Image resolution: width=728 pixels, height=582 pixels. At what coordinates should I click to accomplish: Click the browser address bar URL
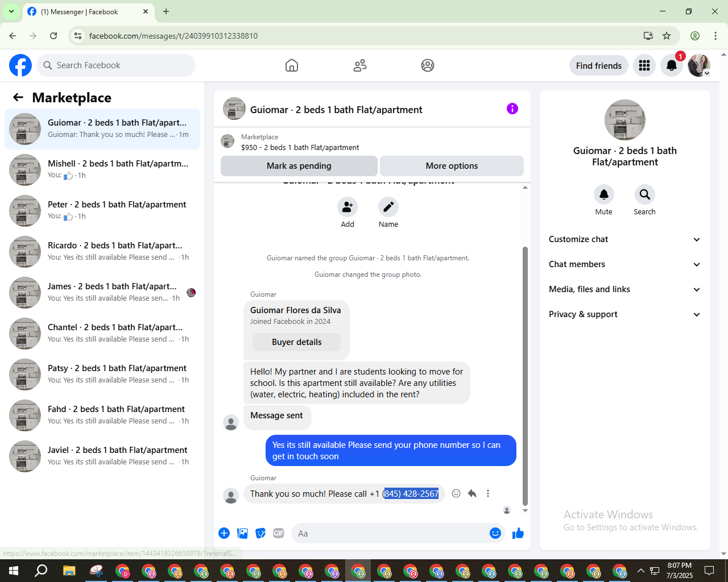(x=173, y=36)
